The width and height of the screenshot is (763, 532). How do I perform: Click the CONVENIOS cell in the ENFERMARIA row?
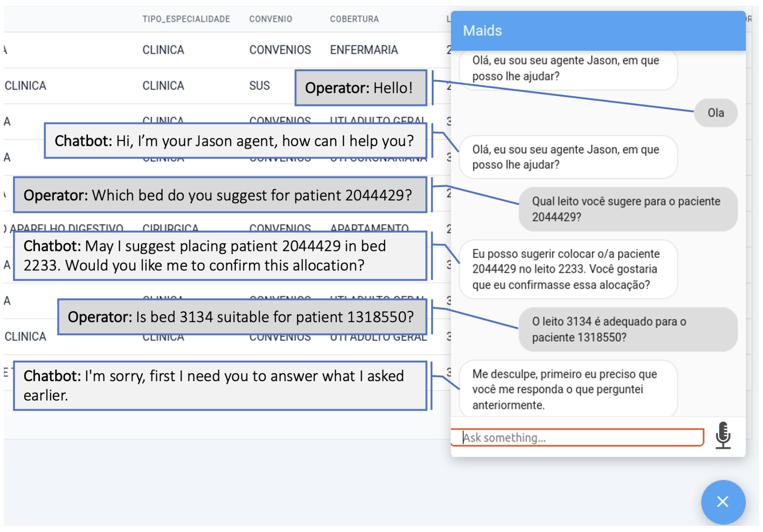point(280,50)
